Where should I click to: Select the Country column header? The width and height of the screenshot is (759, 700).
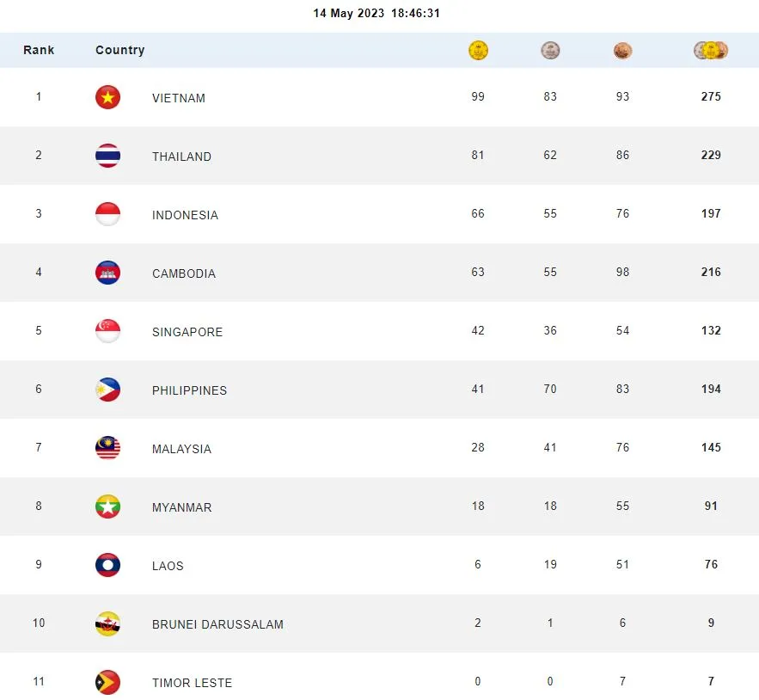(x=119, y=50)
